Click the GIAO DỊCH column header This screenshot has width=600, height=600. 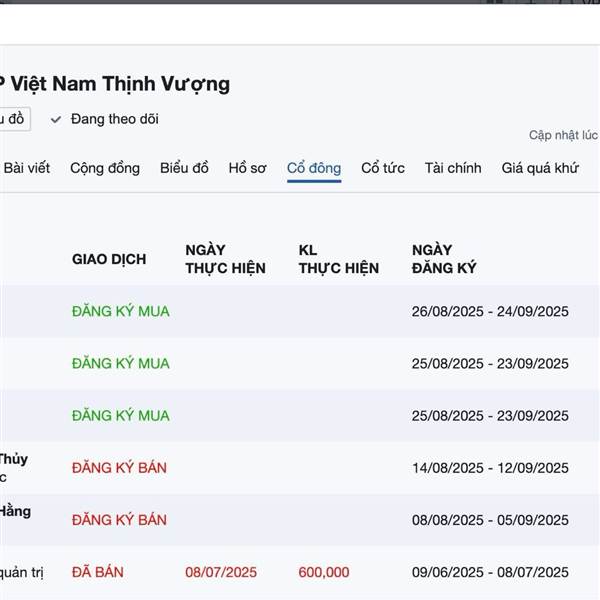[109, 259]
